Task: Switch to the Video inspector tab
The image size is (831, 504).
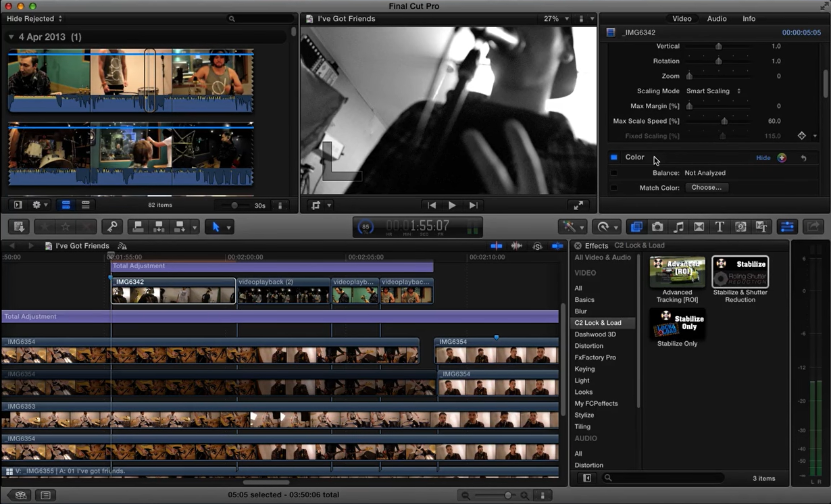Action: click(682, 19)
